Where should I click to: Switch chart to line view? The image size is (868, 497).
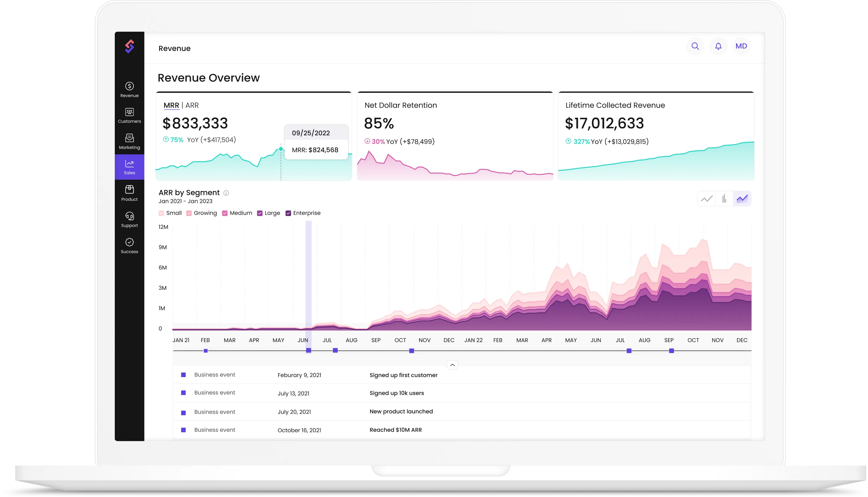706,198
